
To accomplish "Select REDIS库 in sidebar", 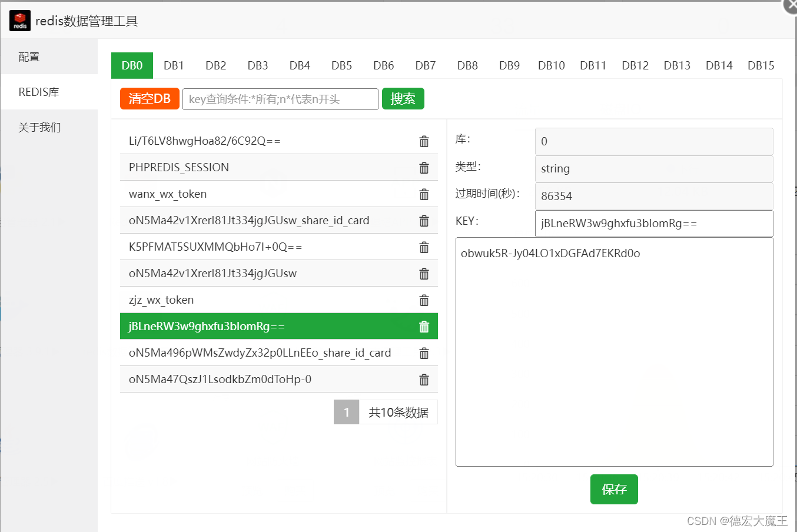I will (49, 92).
